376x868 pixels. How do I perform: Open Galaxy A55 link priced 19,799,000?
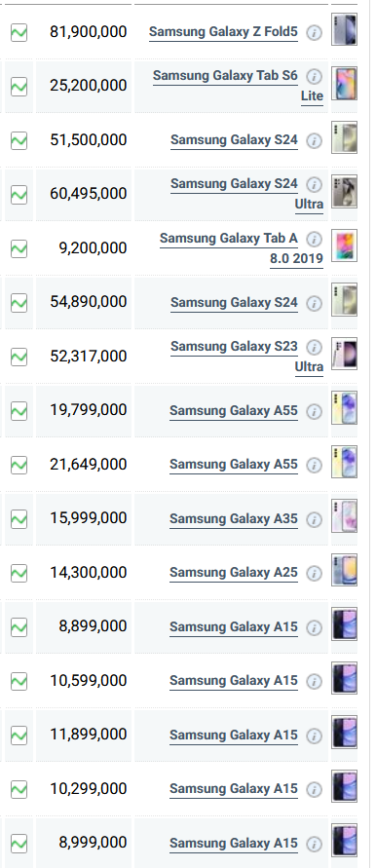coord(234,411)
